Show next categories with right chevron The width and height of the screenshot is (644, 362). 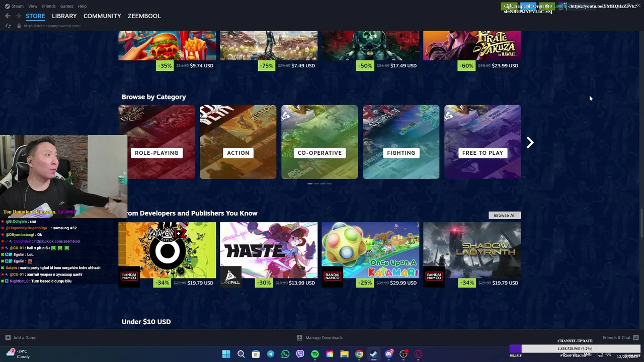tap(530, 143)
